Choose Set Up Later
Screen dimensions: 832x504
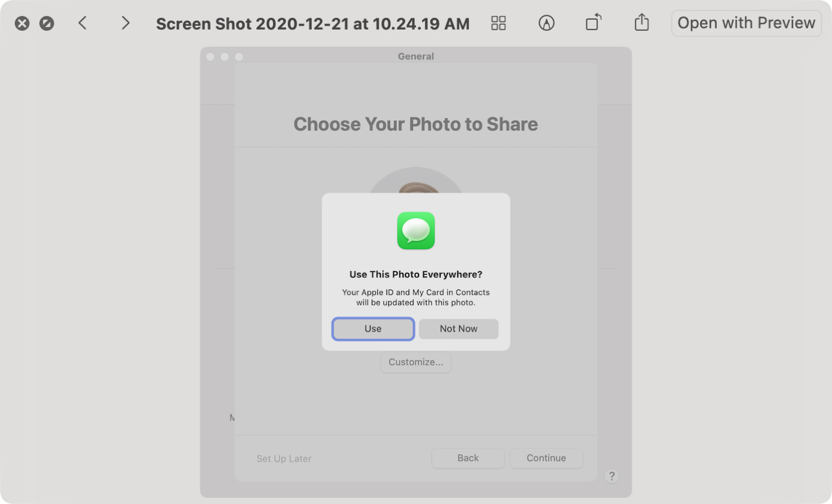[284, 458]
